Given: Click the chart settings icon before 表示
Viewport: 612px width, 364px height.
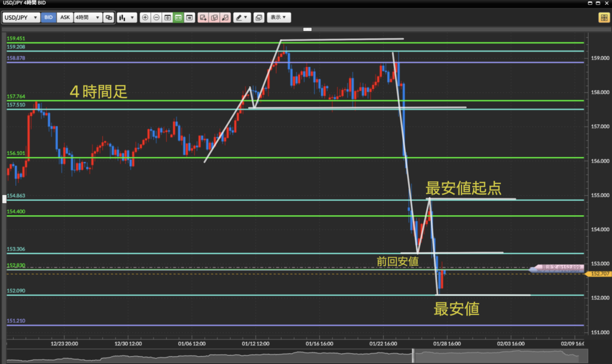Looking at the screenshot, I should pyautogui.click(x=258, y=18).
